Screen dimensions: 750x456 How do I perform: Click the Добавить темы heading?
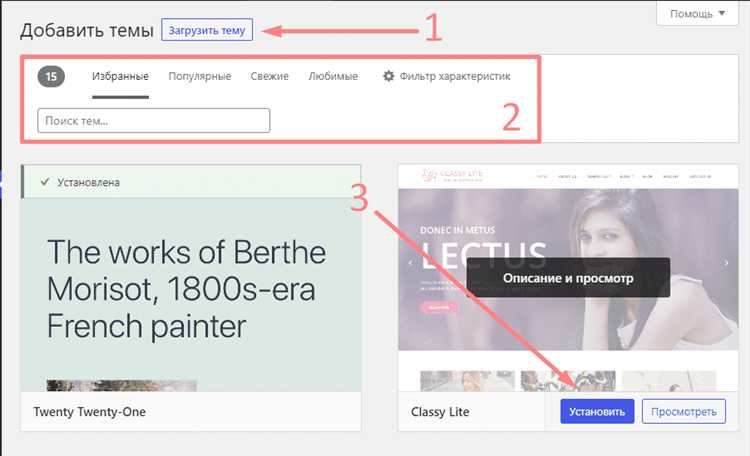[x=87, y=30]
